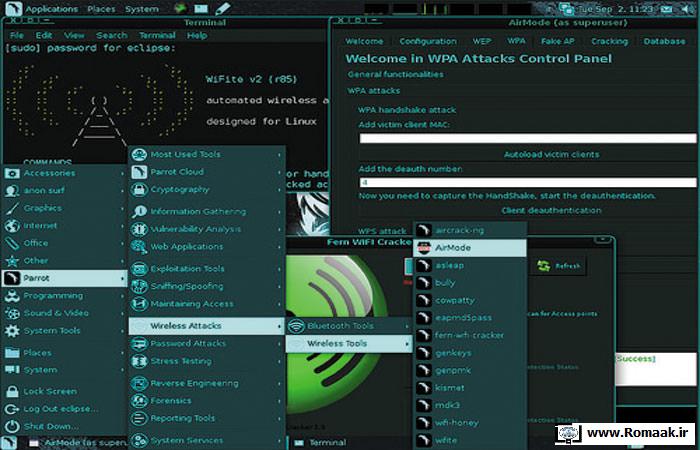This screenshot has width=700, height=450.
Task: Click the System Tools gear icon
Action: (x=12, y=331)
